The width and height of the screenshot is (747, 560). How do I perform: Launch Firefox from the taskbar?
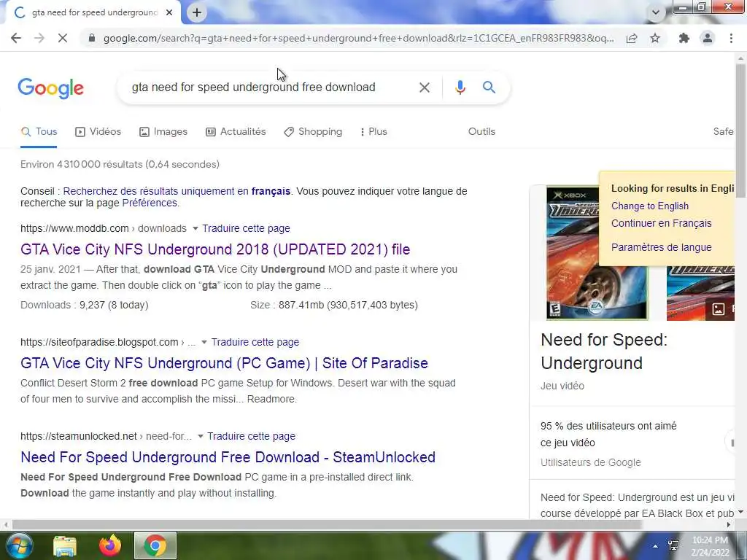110,545
